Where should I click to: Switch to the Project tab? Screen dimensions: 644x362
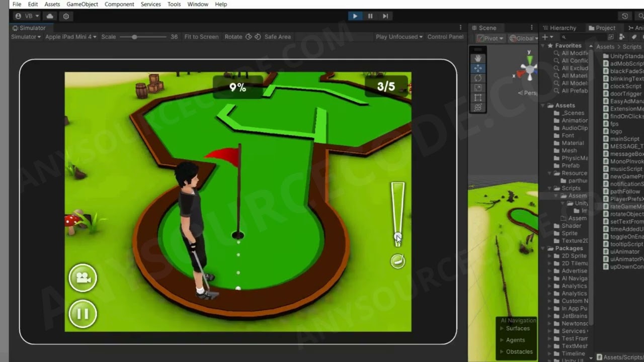click(602, 28)
